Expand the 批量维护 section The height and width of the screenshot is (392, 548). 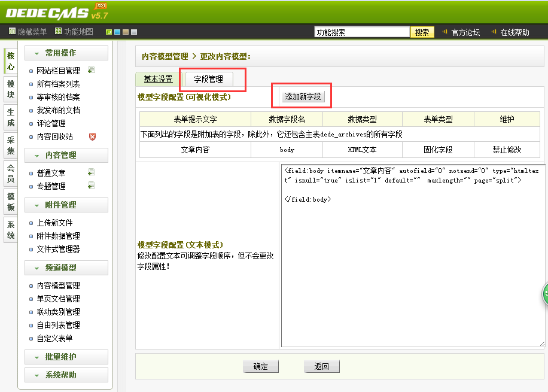[x=66, y=357]
